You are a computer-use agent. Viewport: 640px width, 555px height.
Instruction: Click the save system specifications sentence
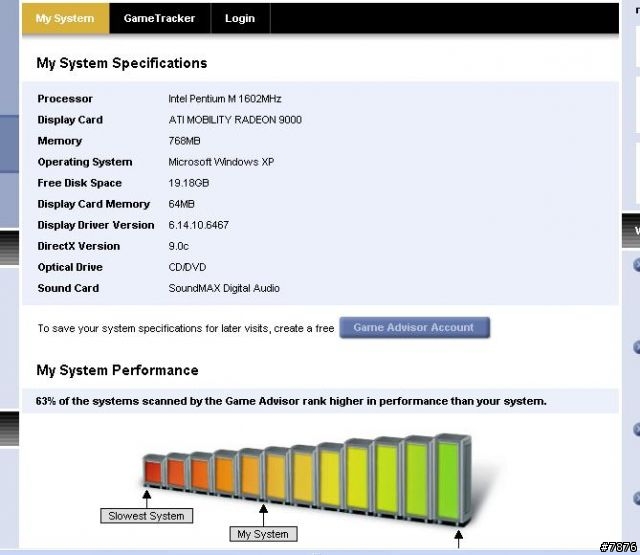(186, 329)
